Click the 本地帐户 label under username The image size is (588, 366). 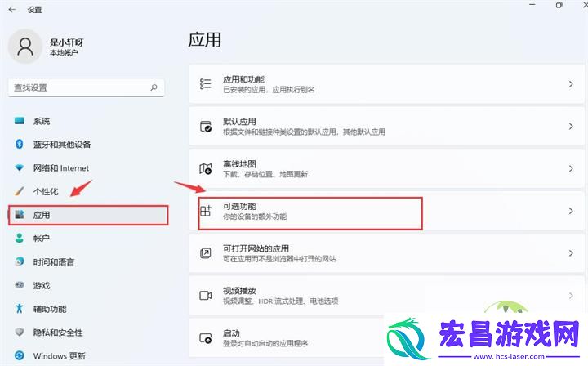[x=64, y=52]
